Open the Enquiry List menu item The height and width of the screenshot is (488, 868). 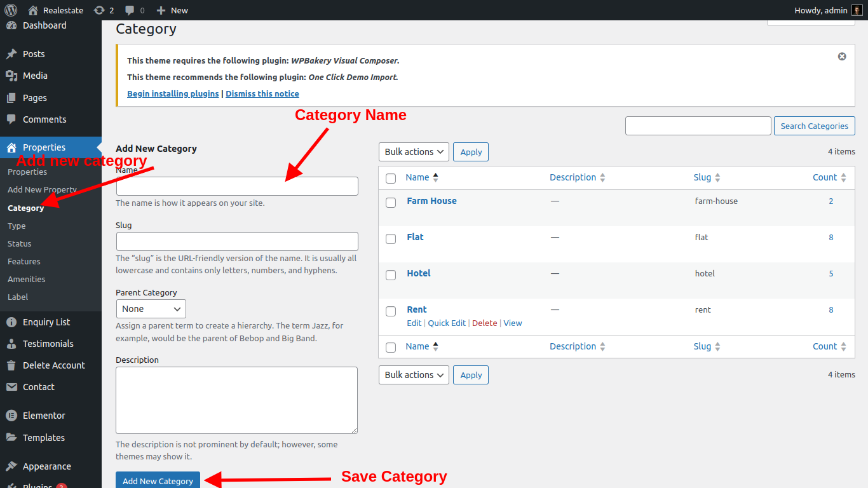(x=46, y=322)
